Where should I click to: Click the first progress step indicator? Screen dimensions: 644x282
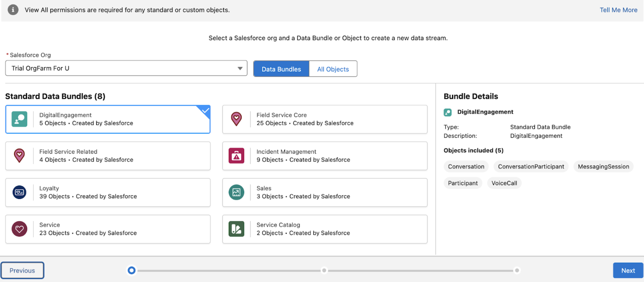click(x=131, y=270)
